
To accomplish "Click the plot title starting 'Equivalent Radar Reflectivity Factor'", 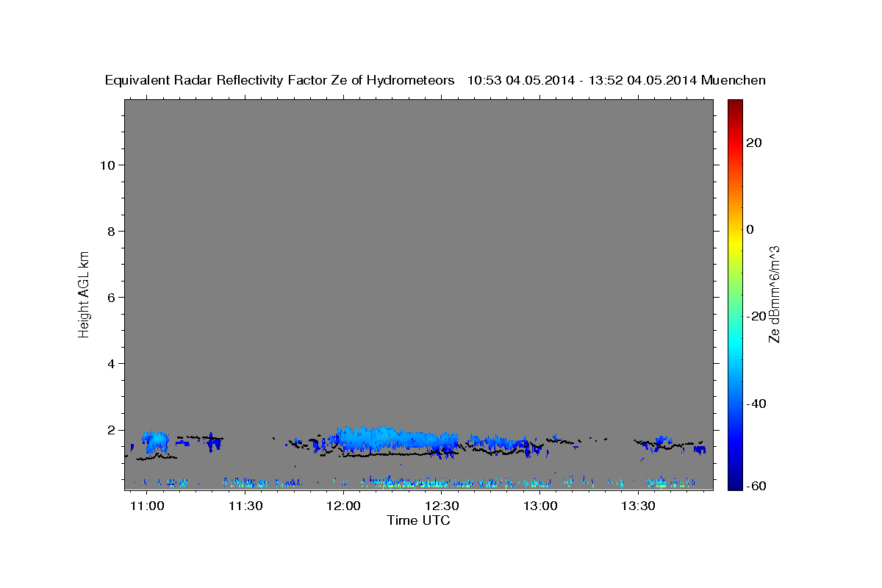I will tap(435, 80).
